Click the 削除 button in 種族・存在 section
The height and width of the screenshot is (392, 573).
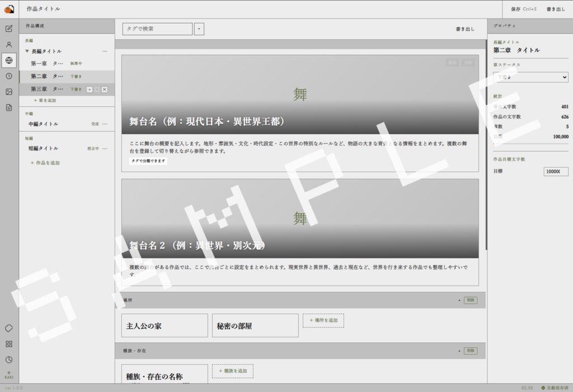point(471,351)
